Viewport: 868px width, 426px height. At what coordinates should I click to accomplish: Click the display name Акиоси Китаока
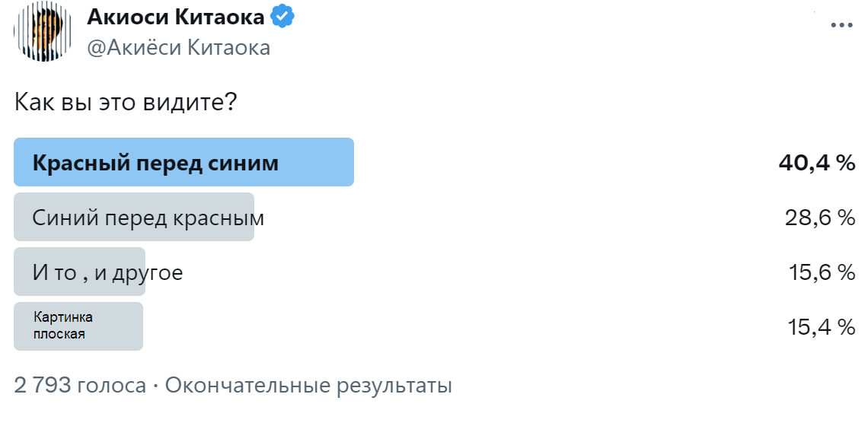tap(176, 17)
